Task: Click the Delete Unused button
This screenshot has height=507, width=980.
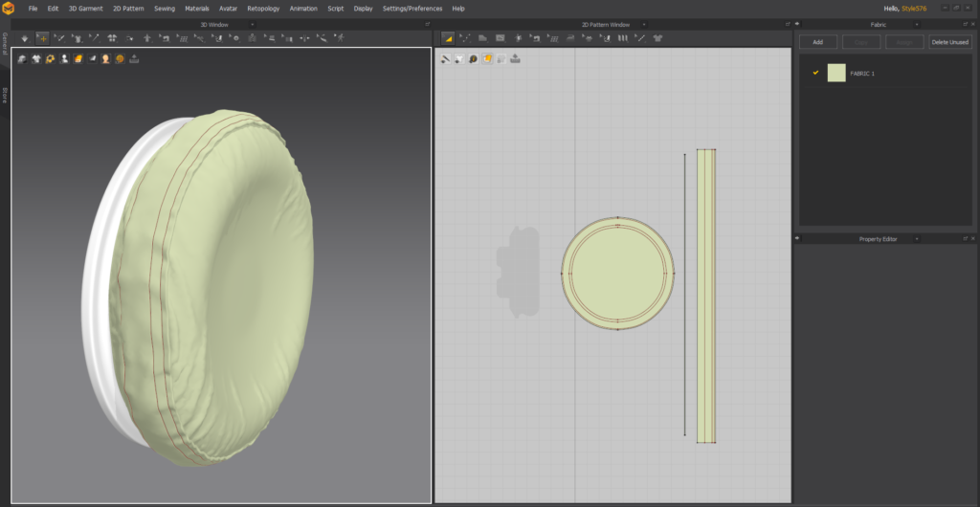Action: pyautogui.click(x=949, y=42)
